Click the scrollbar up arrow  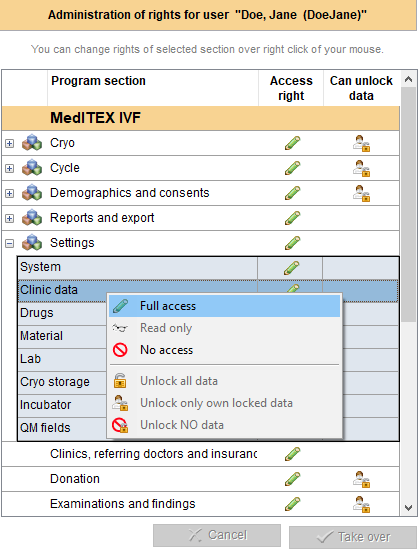[408, 79]
